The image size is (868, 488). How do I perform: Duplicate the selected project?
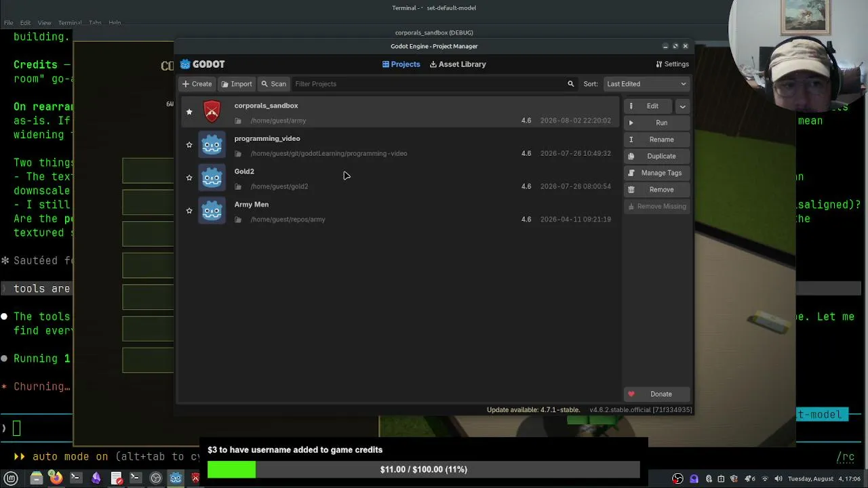click(x=656, y=157)
